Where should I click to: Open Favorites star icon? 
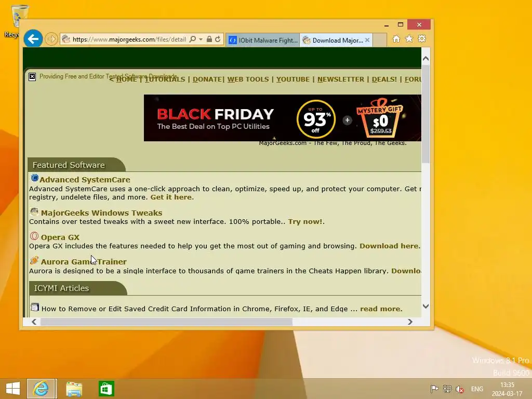tap(409, 39)
